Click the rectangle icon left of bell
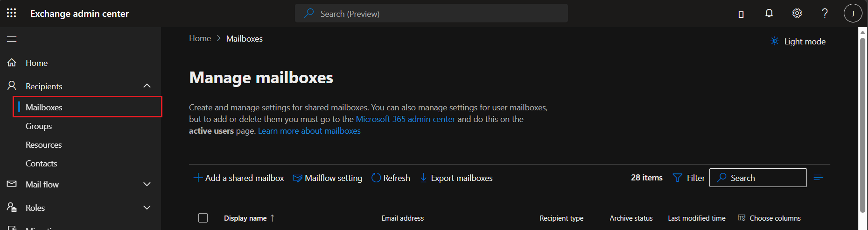Image resolution: width=868 pixels, height=230 pixels. click(741, 14)
